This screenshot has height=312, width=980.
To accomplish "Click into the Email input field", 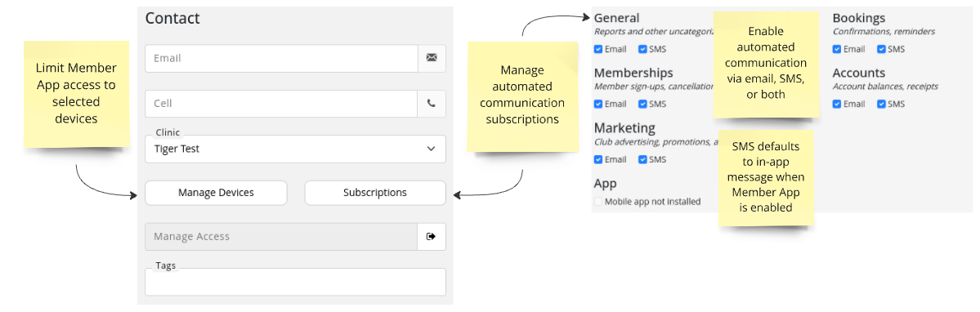I will (x=281, y=58).
